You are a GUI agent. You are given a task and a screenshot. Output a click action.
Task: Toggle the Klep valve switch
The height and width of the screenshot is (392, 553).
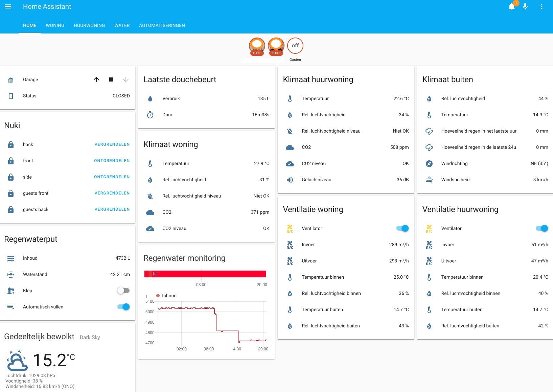coord(123,291)
